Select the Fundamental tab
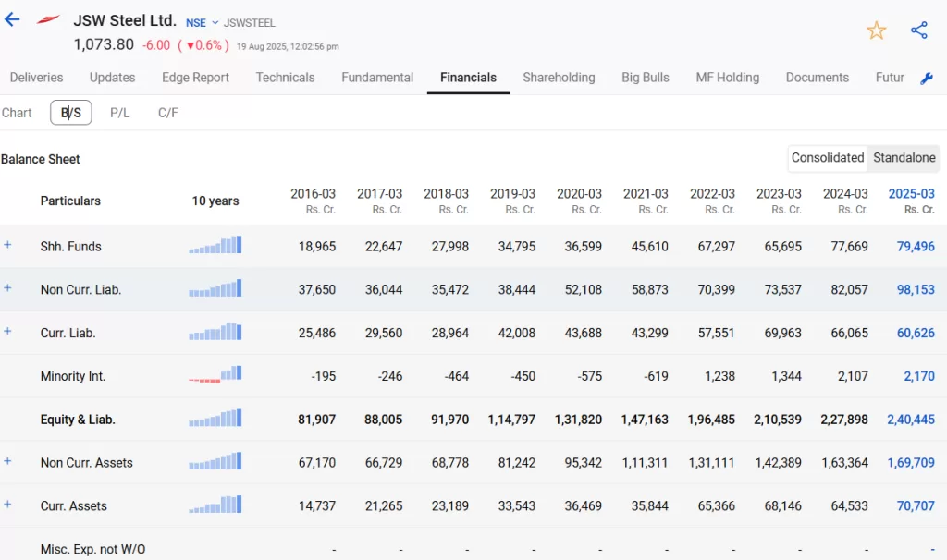Screen dimensions: 947x560 click(x=377, y=78)
